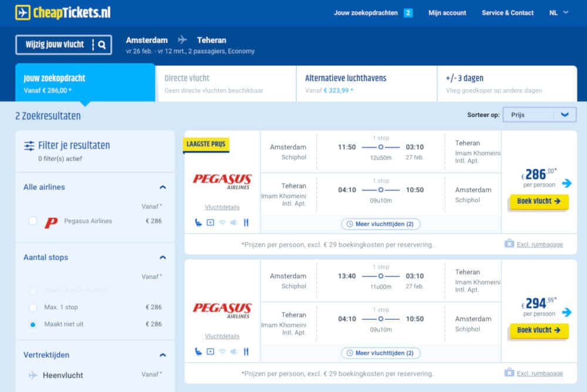The width and height of the screenshot is (587, 392).
Task: Click the meal cutlery icon in €286 flight card
Action: [x=246, y=223]
